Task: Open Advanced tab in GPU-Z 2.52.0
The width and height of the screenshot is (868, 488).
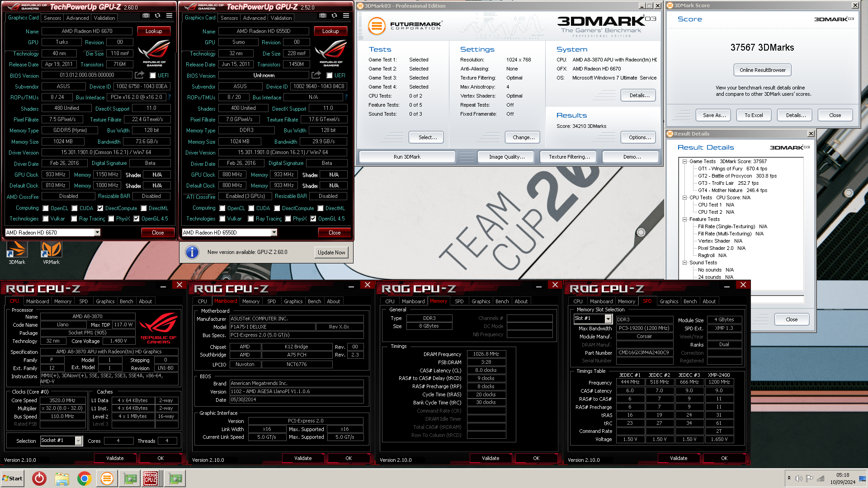Action: 254,18
